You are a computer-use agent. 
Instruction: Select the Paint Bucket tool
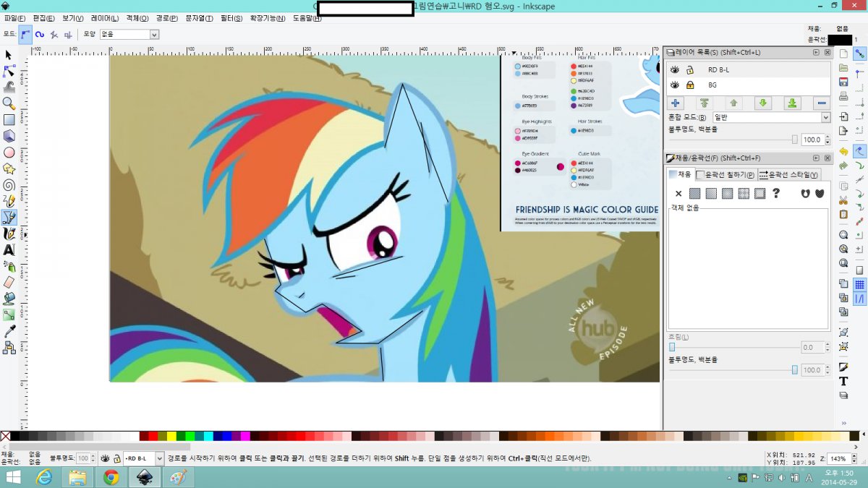click(9, 299)
